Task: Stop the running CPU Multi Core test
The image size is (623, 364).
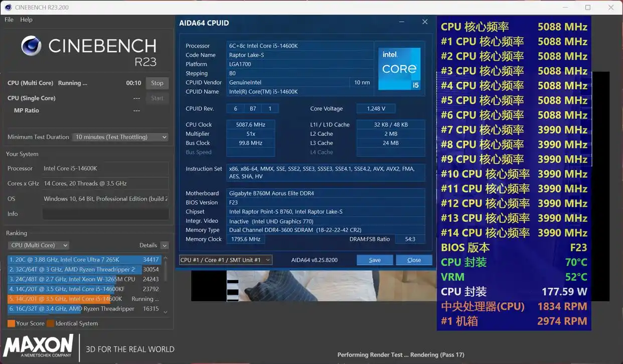Action: pyautogui.click(x=157, y=83)
